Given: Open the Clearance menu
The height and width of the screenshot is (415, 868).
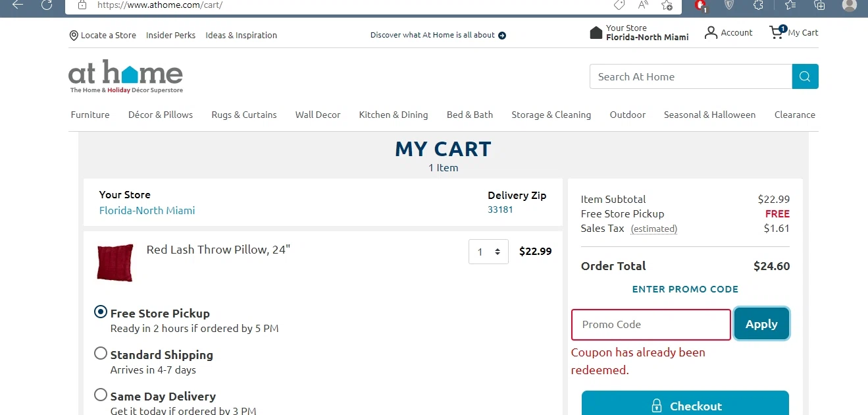Looking at the screenshot, I should point(795,115).
